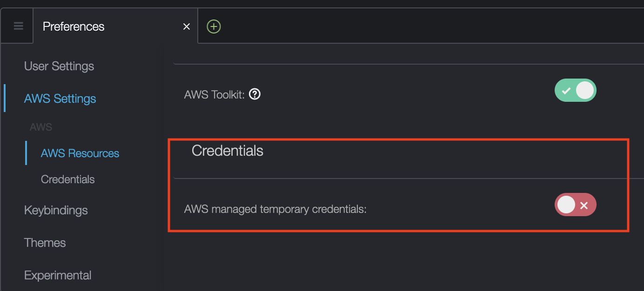644x291 pixels.
Task: Click the AWS subheading in sidebar
Action: 41,127
